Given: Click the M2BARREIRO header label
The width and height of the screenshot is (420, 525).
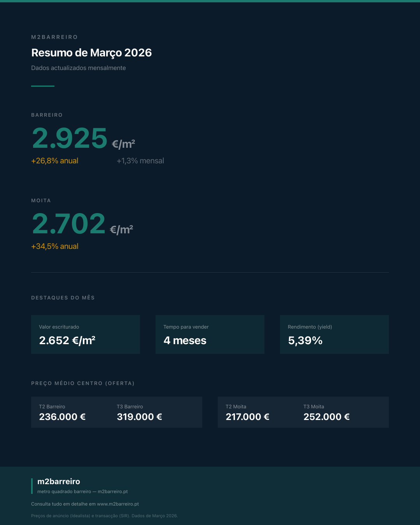Looking at the screenshot, I should coord(54,37).
